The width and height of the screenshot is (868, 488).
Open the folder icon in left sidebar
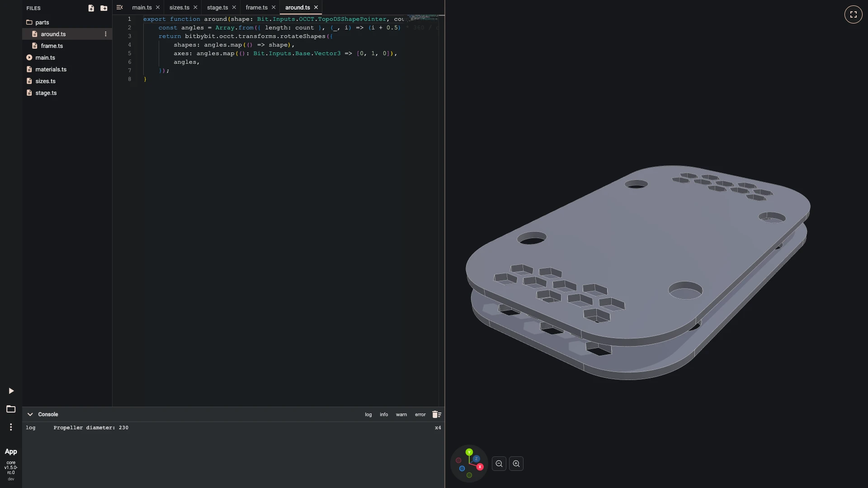point(11,409)
